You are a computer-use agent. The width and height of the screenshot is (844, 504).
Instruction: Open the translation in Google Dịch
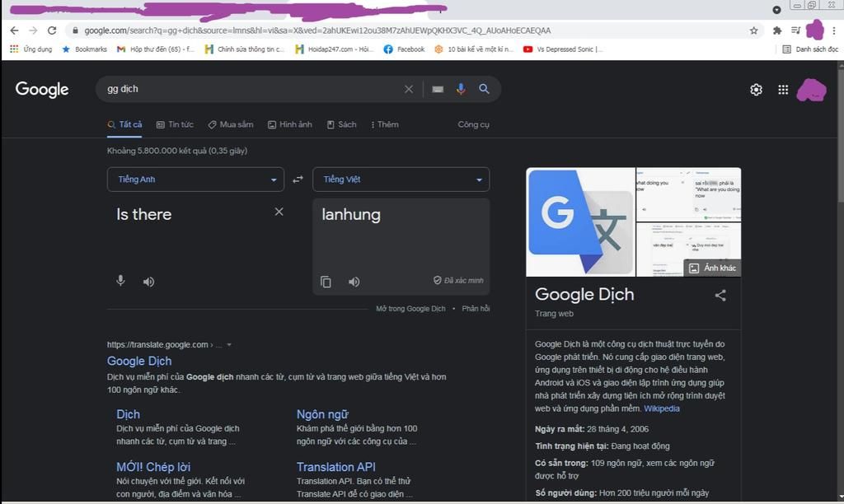coord(410,308)
